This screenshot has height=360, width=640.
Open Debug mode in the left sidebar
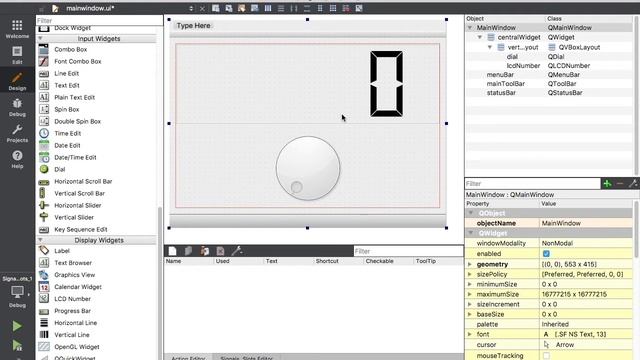pyautogui.click(x=17, y=107)
